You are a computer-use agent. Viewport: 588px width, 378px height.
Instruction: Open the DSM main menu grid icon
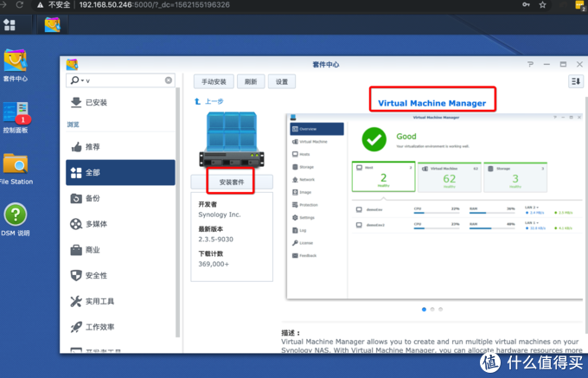[x=10, y=25]
